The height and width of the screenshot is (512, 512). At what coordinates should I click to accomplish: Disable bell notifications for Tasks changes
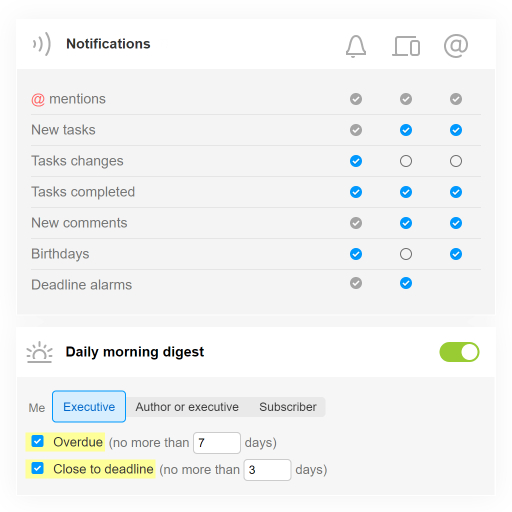click(x=356, y=161)
